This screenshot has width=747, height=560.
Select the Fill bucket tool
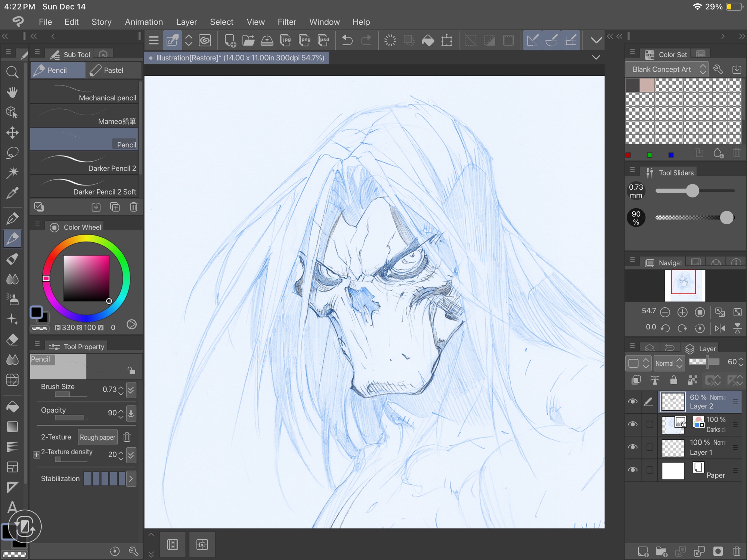(12, 407)
